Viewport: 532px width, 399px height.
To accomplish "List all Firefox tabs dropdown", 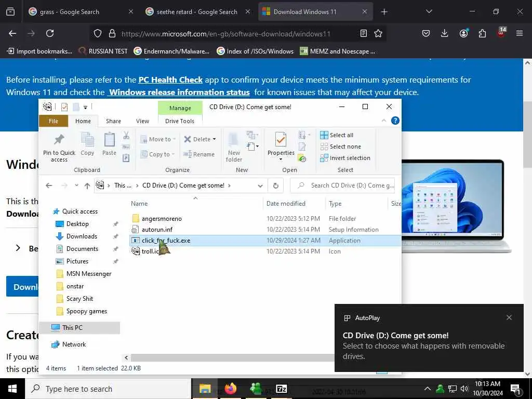I will pos(429,11).
